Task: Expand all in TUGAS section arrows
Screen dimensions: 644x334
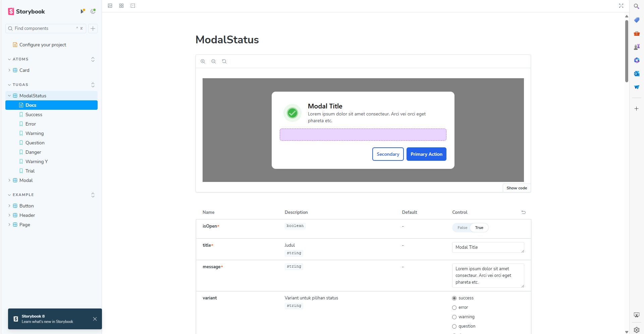Action: point(93,85)
